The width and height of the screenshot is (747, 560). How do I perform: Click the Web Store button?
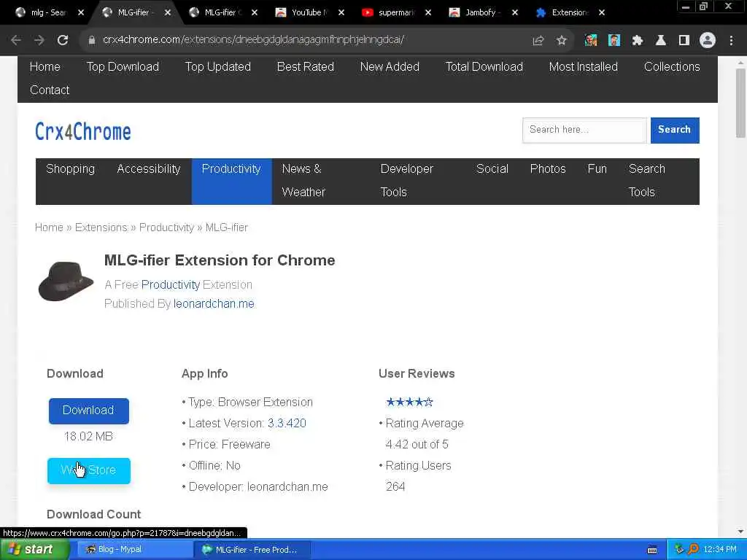point(88,470)
